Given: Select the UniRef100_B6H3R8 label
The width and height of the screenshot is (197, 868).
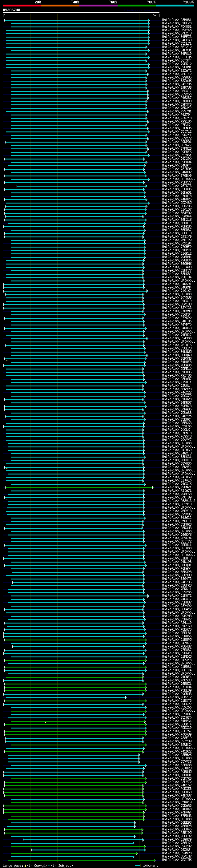Looking at the screenshot, I should point(177,572).
